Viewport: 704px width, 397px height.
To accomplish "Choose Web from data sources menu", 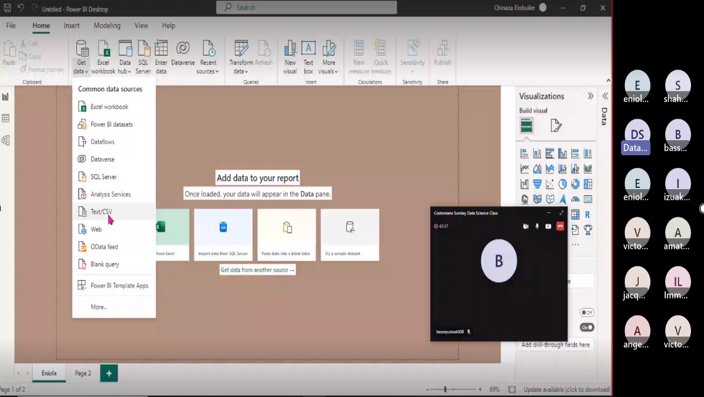I will [114, 229].
